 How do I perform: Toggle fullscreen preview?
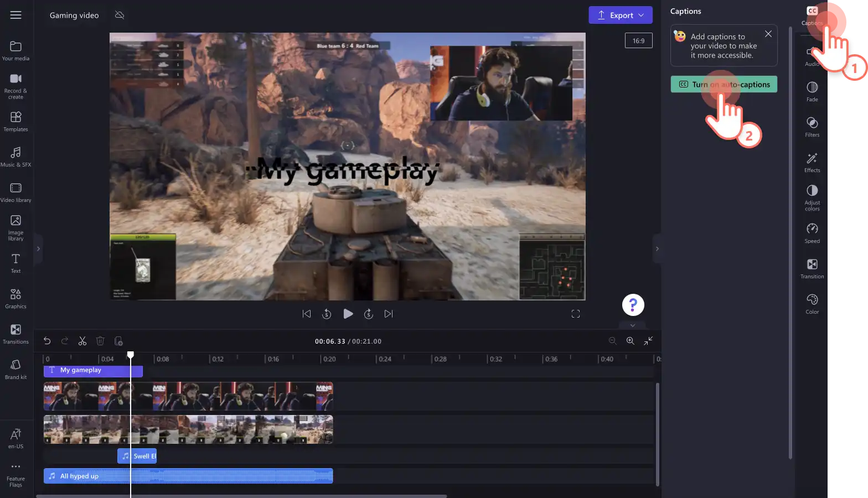[x=576, y=314]
